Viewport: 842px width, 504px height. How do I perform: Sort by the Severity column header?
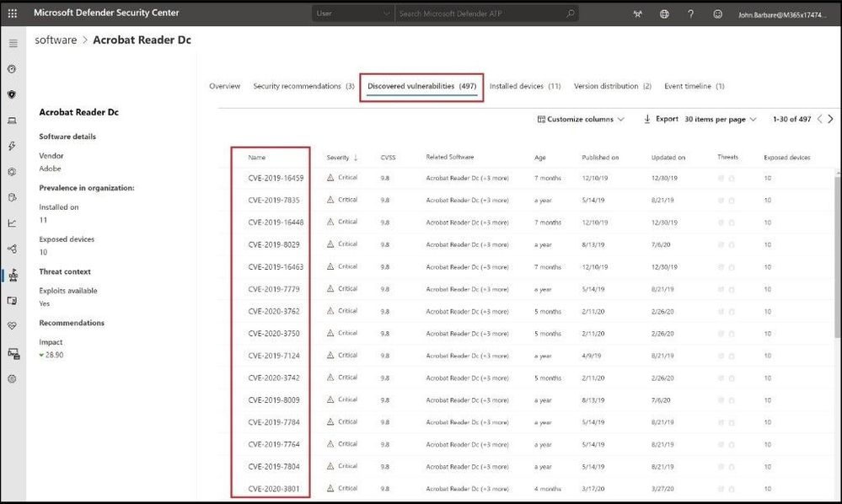(x=342, y=158)
